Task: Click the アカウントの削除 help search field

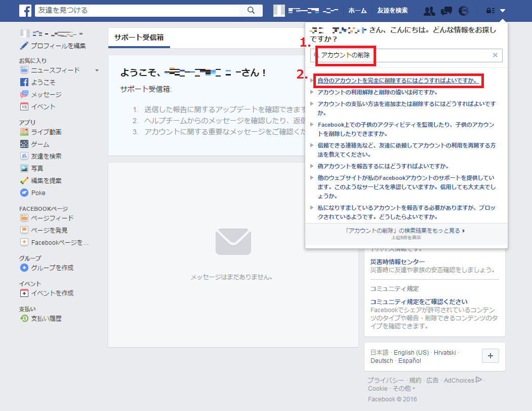Action: pyautogui.click(x=405, y=55)
